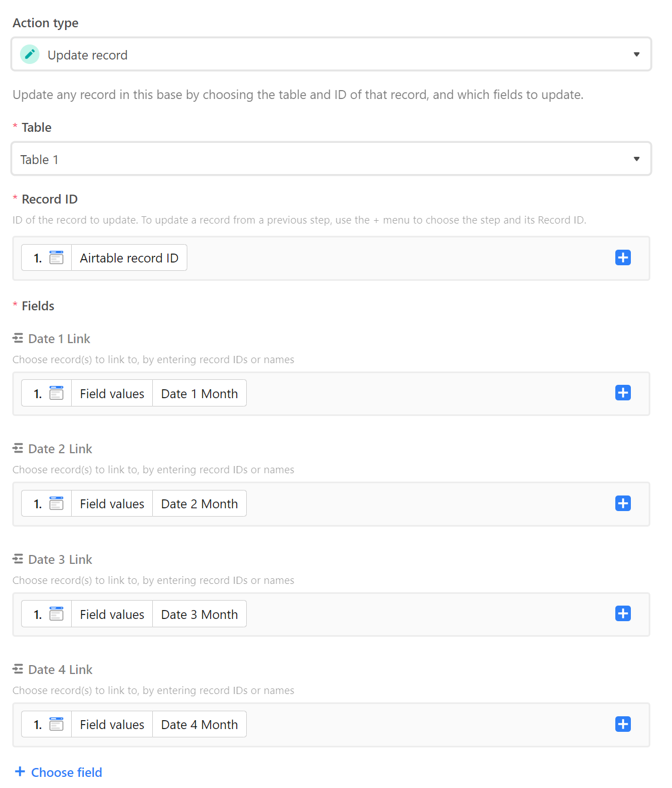
Task: Click into the Record ID input area
Action: pyautogui.click(x=331, y=258)
